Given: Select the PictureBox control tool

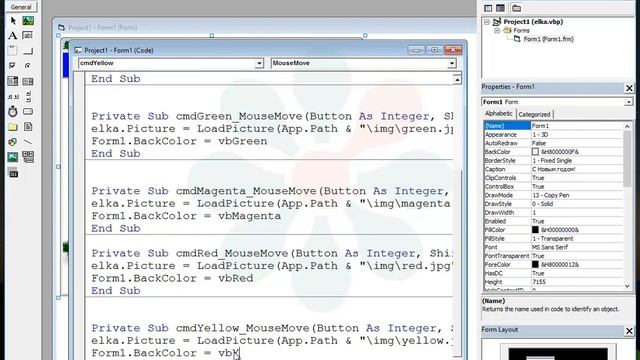Looking at the screenshot, I should pos(28,20).
